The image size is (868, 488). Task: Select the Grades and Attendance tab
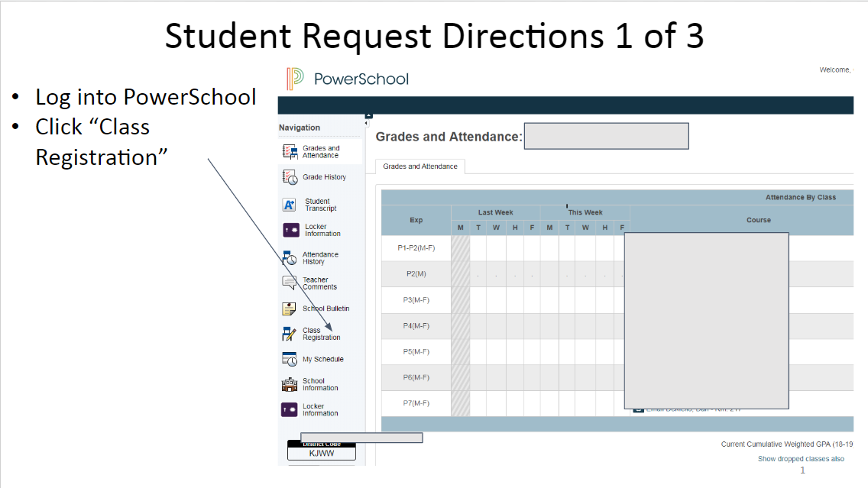(x=420, y=166)
